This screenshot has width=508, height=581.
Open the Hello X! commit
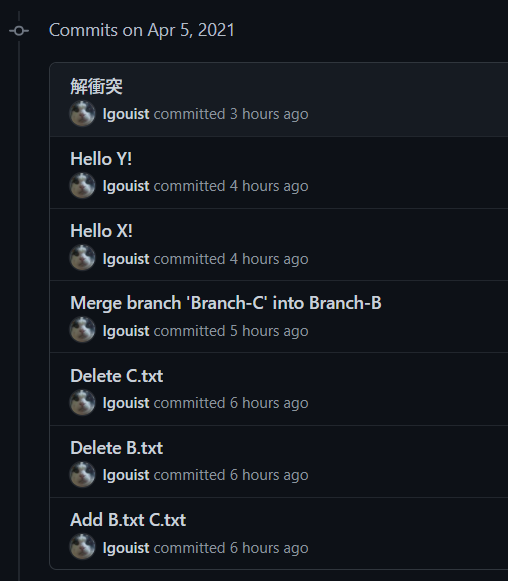101,231
